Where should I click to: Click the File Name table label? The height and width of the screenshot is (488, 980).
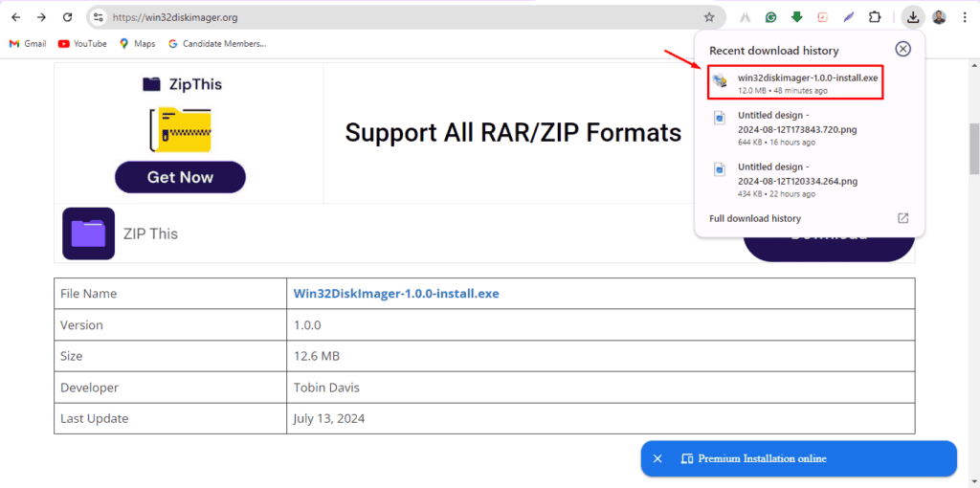[x=88, y=293]
